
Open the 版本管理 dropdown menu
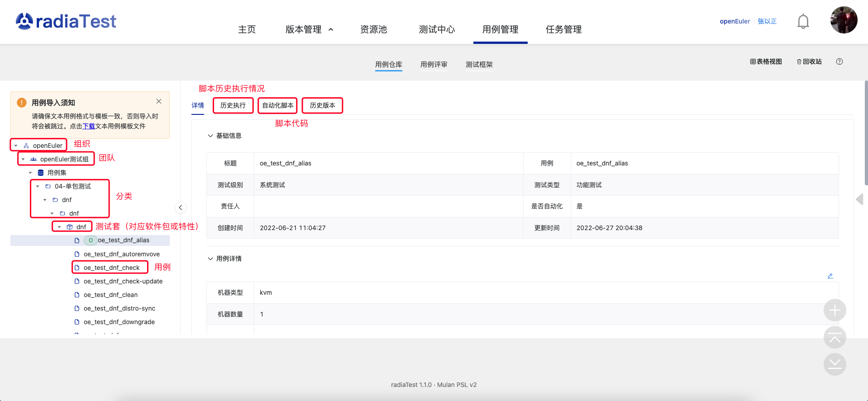pyautogui.click(x=309, y=29)
